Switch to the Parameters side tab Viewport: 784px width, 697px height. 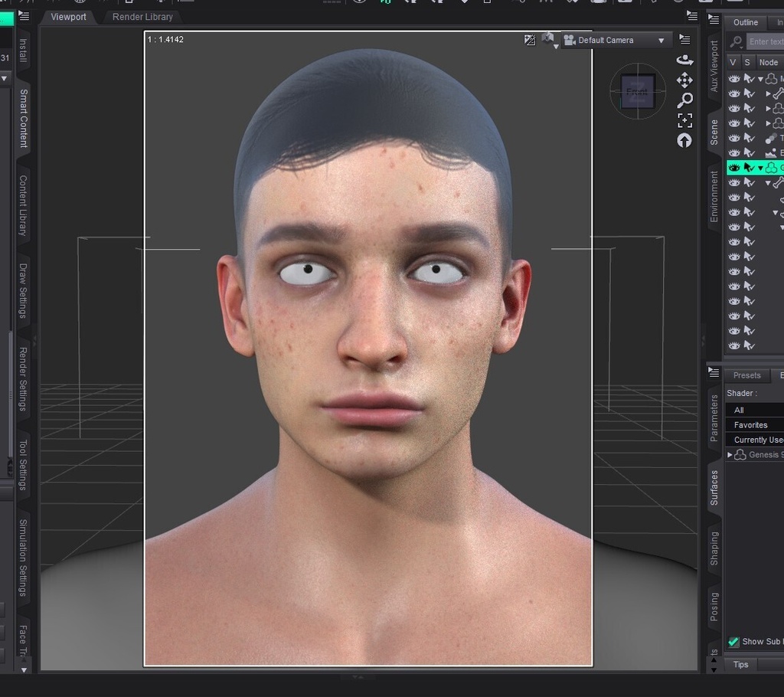tap(714, 418)
